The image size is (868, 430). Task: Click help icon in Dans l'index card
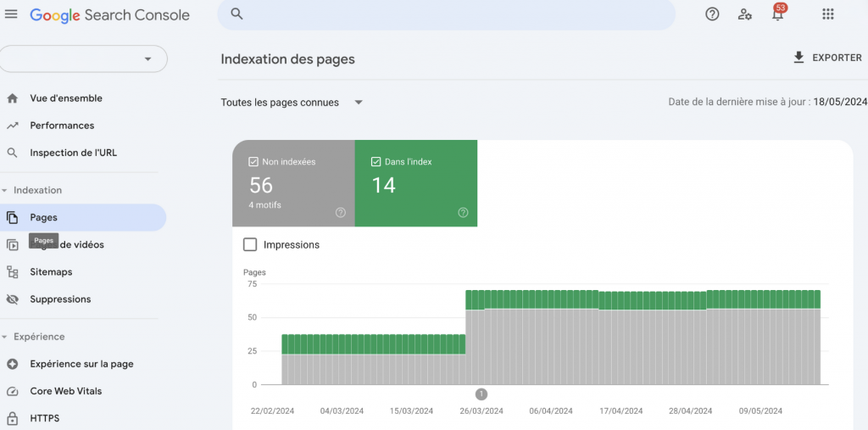click(x=463, y=212)
